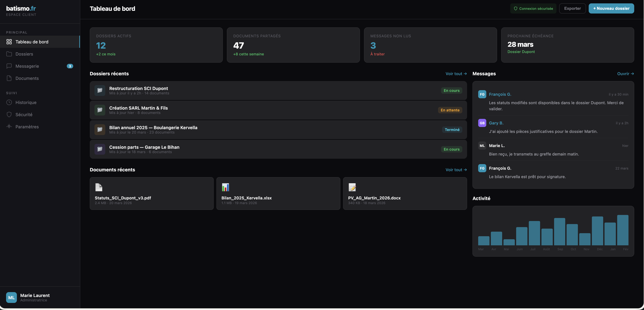Select Tableau de bord in sidebar
The height and width of the screenshot is (310, 644).
(x=32, y=42)
